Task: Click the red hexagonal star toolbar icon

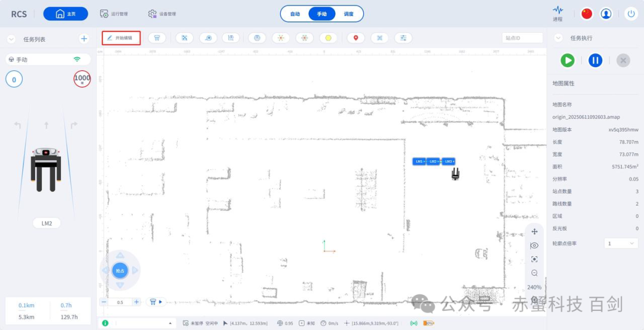Action: click(304, 38)
